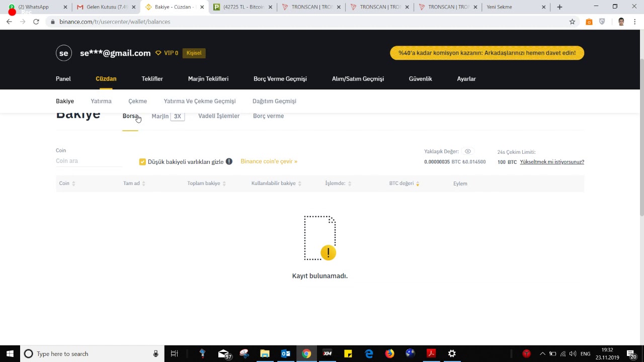Switch to the 42725 TL Bitcoin tab
Viewport: 644px width, 362px height.
(x=242, y=7)
